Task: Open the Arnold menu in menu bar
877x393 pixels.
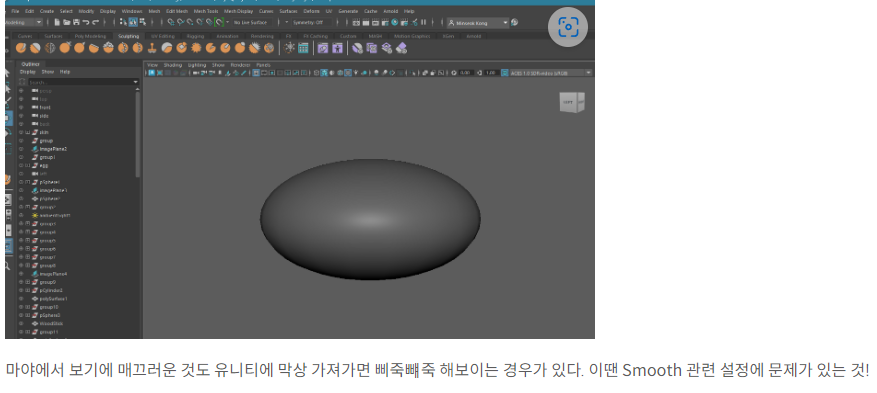Action: tap(390, 11)
